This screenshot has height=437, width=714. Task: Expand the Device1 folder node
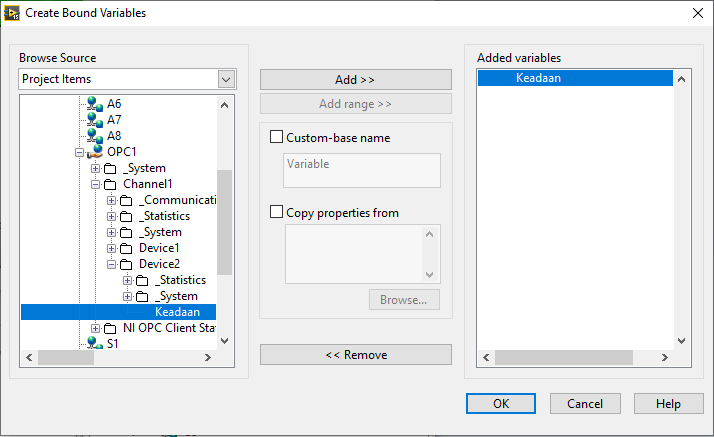111,249
